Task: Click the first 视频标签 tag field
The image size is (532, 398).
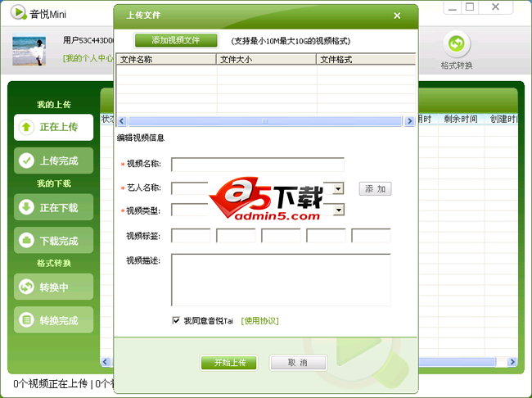Action: pos(191,235)
